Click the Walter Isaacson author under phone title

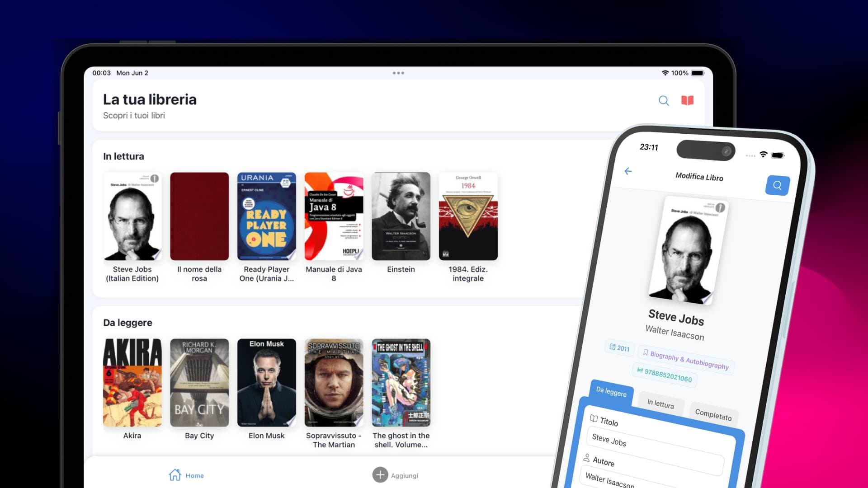(x=675, y=333)
